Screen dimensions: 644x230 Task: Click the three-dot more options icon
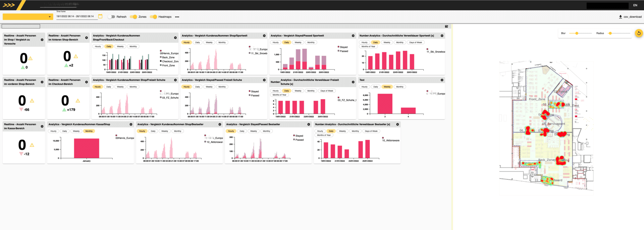[x=177, y=17]
